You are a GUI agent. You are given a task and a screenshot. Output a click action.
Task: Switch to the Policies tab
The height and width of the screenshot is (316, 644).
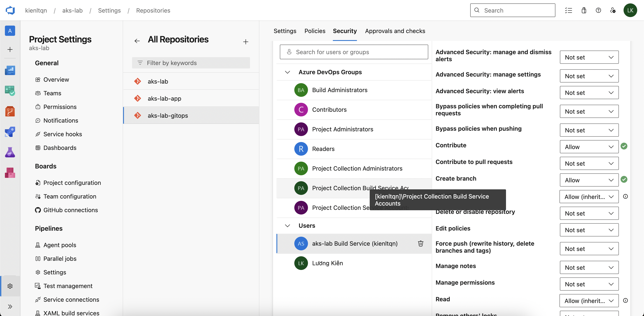(x=315, y=31)
